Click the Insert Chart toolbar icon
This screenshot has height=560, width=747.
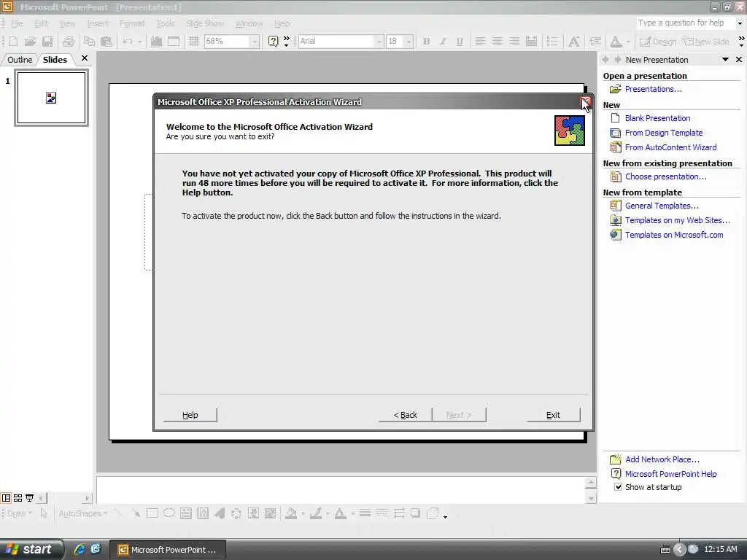tap(156, 42)
